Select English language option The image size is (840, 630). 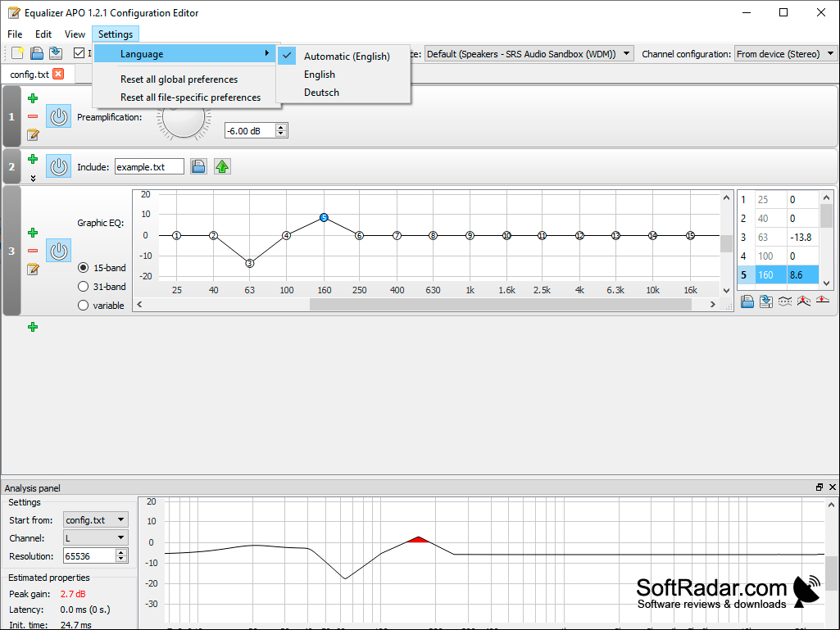point(343,75)
